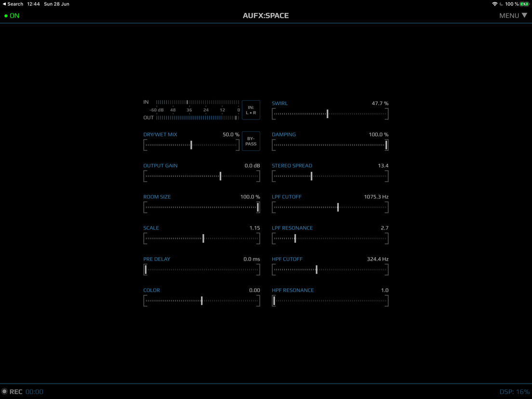Click the Damping slider handle
The image size is (532, 399).
coord(386,145)
